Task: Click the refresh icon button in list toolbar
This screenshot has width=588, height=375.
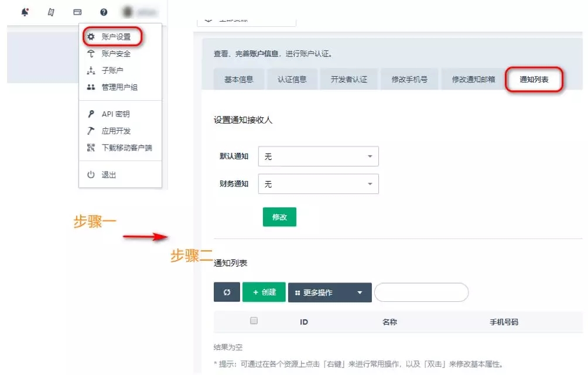Action: point(227,292)
